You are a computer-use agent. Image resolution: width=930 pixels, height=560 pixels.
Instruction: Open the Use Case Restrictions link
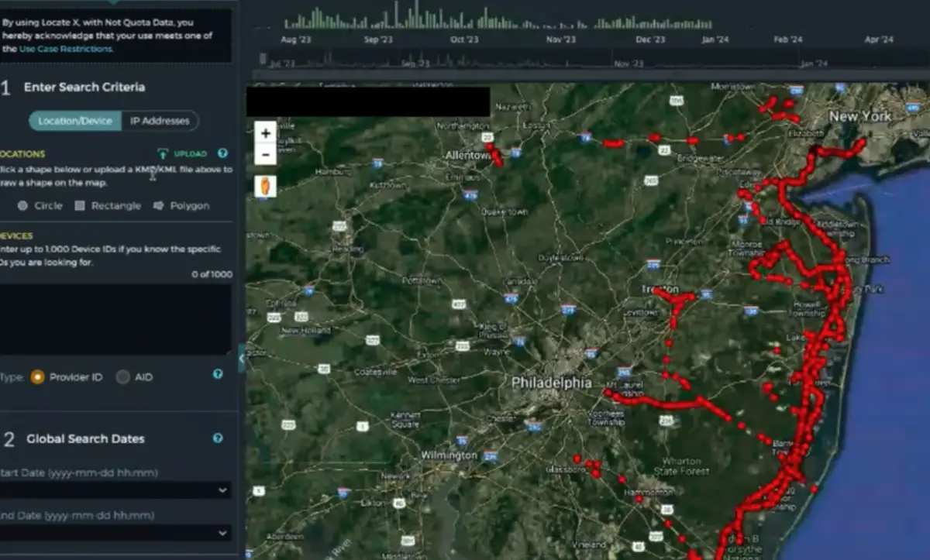(x=66, y=48)
